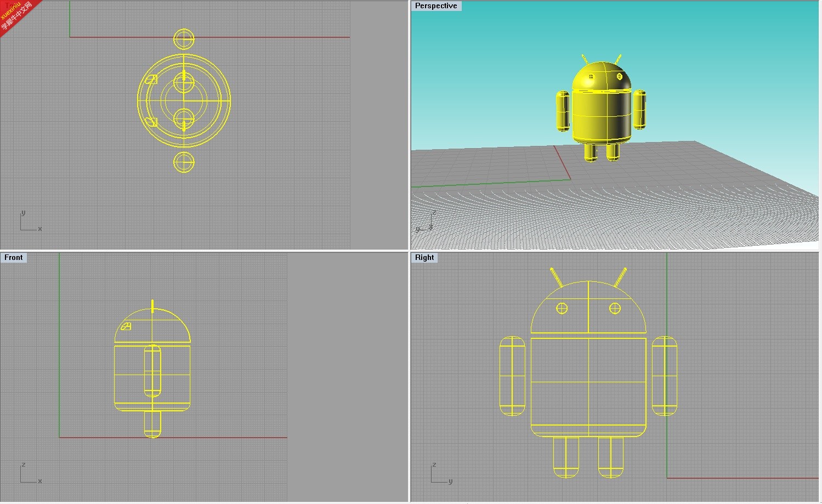Click the shaded Android head in Perspective viewport
Image resolution: width=822 pixels, height=504 pixels.
click(601, 76)
